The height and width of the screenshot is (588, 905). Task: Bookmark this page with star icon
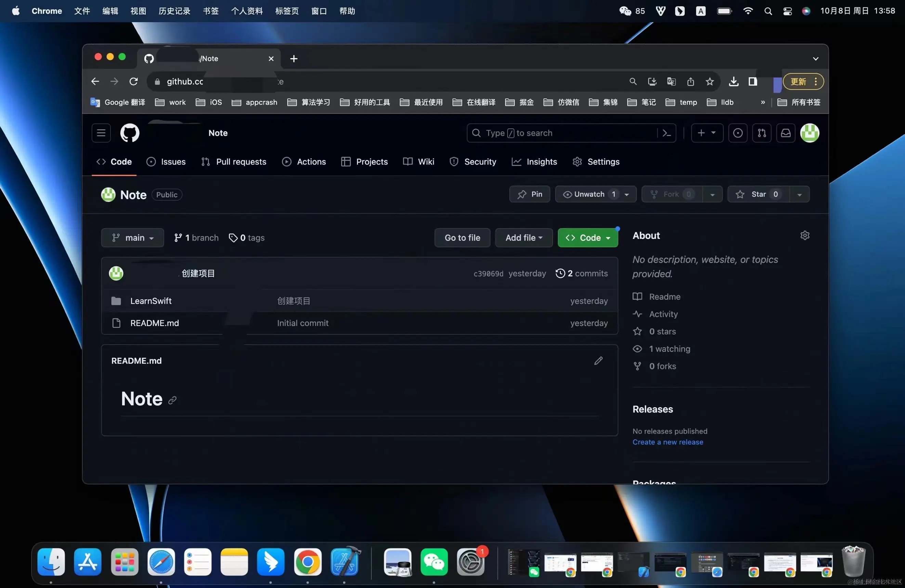710,81
